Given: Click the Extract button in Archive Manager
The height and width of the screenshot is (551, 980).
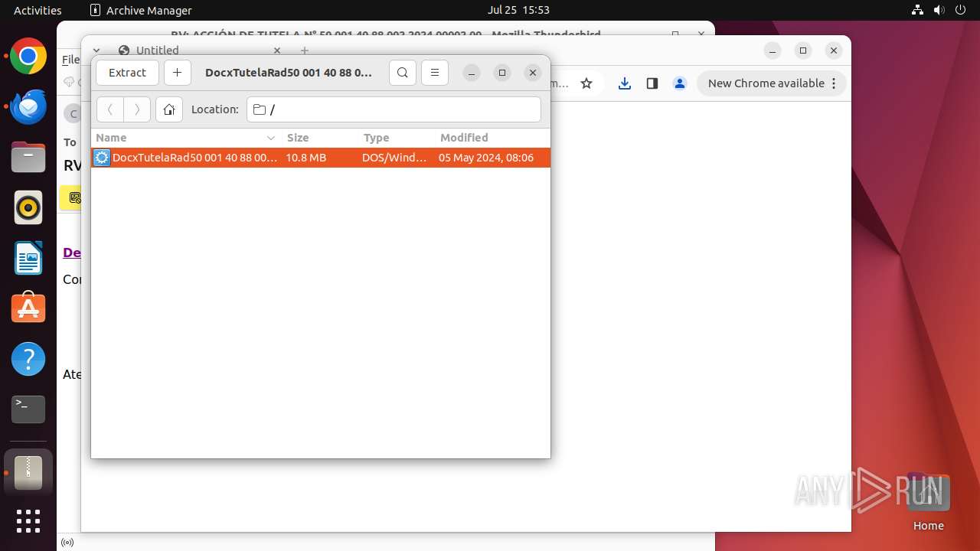Looking at the screenshot, I should tap(127, 73).
